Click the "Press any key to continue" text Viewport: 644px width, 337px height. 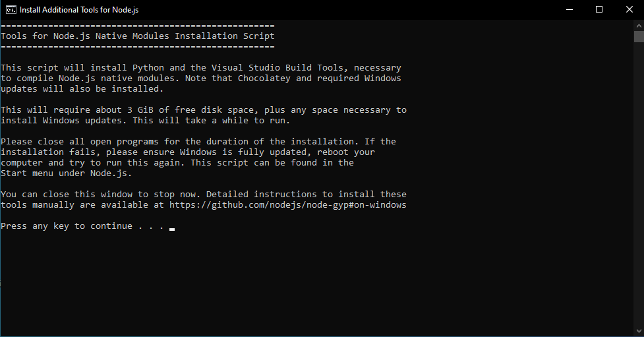tap(67, 226)
